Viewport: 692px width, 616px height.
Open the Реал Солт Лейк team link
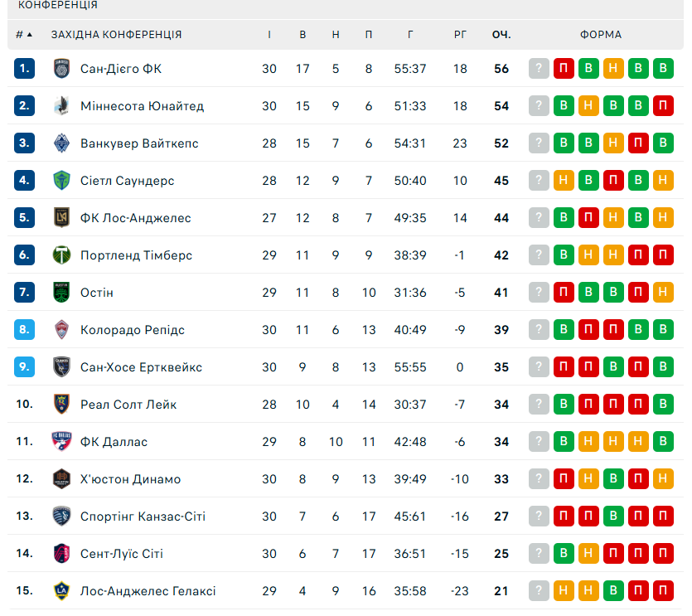(128, 405)
